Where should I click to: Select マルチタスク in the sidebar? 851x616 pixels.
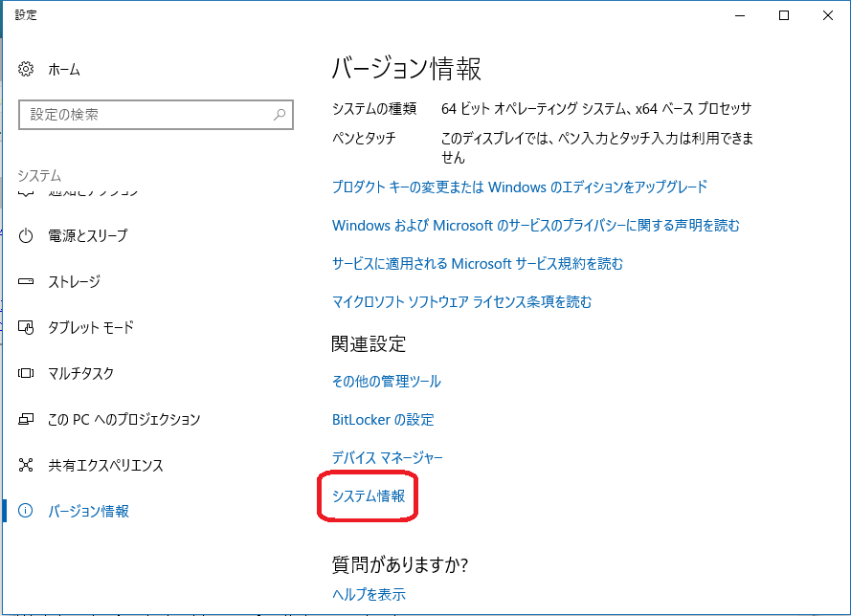80,374
